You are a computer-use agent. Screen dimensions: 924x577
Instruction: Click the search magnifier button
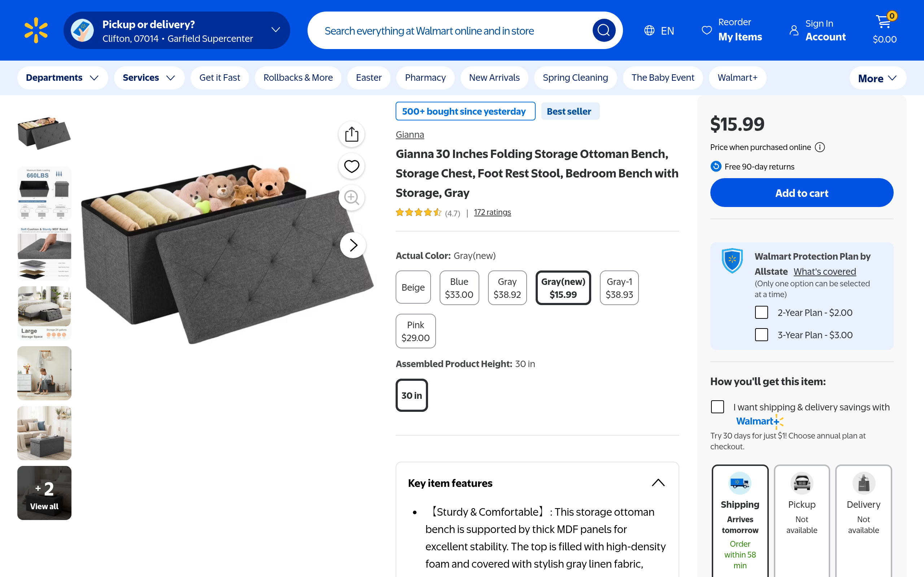603,30
